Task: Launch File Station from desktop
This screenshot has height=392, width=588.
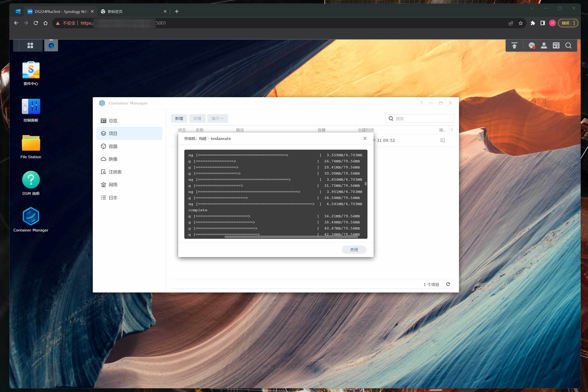Action: 31,143
